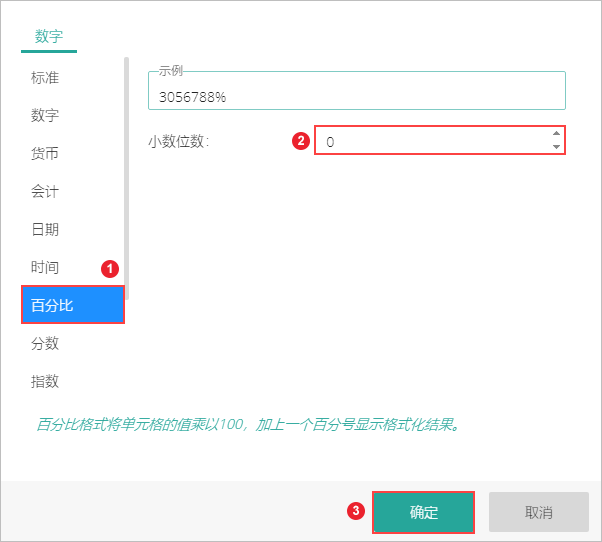Viewport: 602px width, 542px height.
Task: Choose the 数字 category list item
Action: coord(45,115)
